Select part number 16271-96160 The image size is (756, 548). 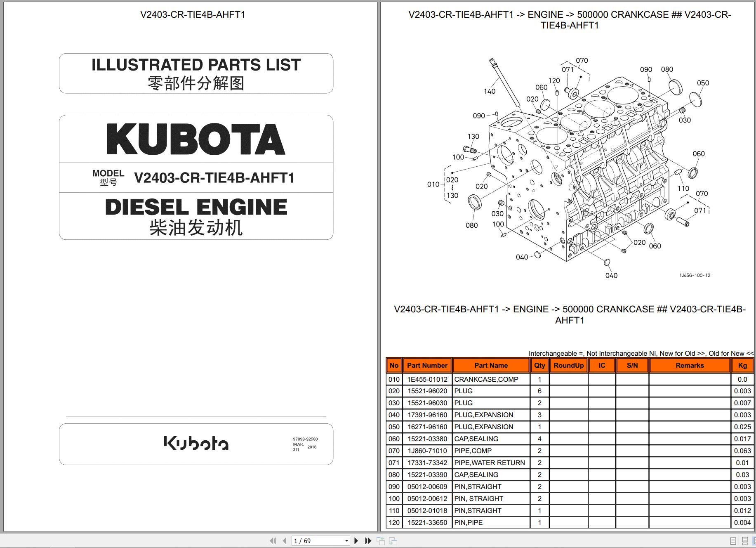click(x=427, y=427)
